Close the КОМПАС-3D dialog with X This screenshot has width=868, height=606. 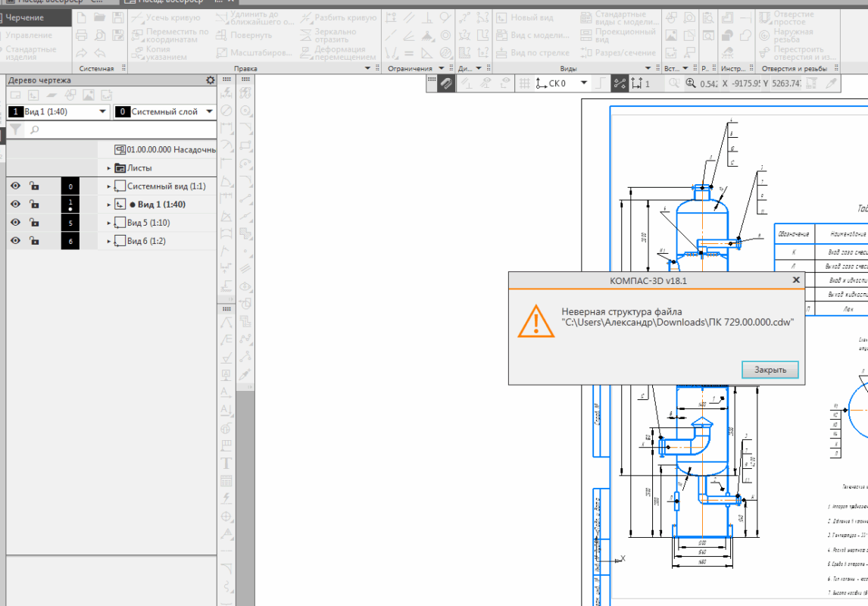795,280
